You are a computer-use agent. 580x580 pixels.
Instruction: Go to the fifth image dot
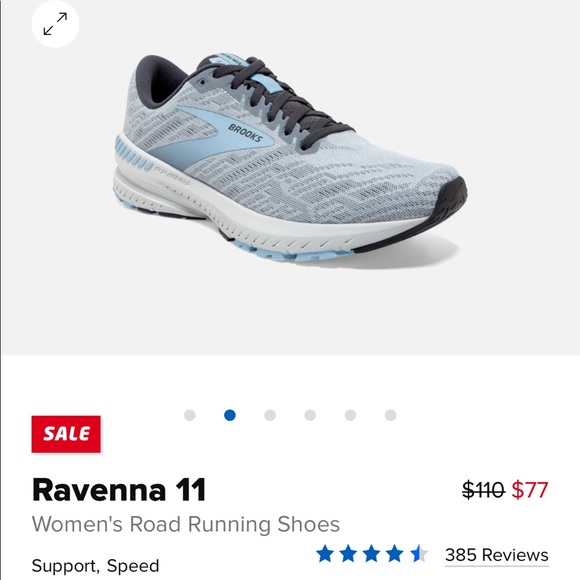click(350, 415)
